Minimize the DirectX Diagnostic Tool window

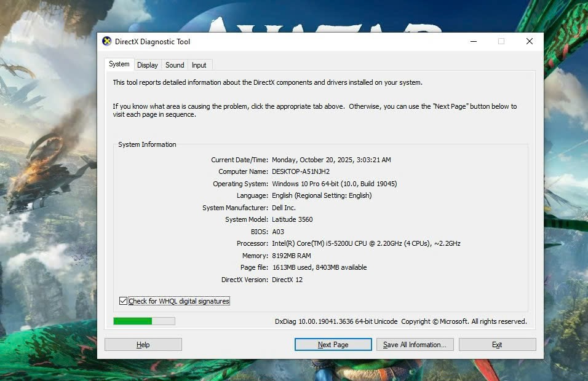click(x=473, y=42)
